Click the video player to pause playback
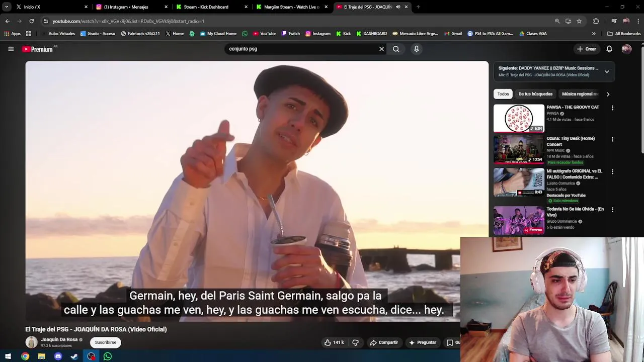This screenshot has height=362, width=644. coord(257,191)
